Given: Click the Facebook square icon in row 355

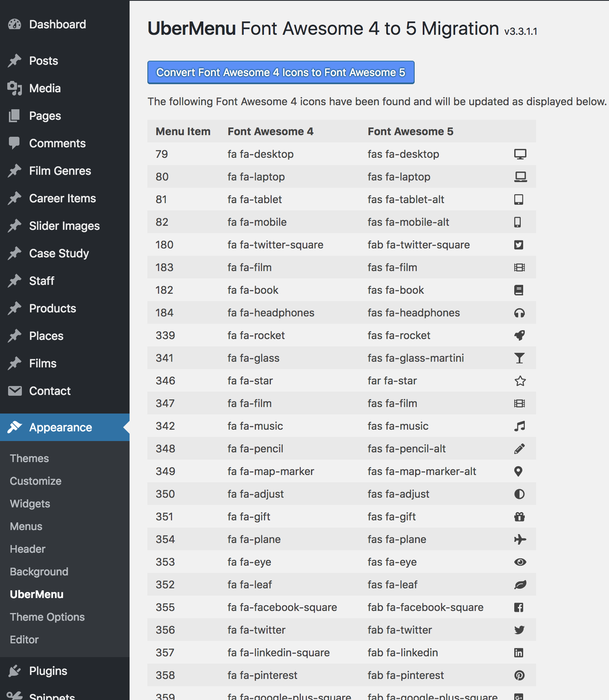Looking at the screenshot, I should pyautogui.click(x=519, y=607).
